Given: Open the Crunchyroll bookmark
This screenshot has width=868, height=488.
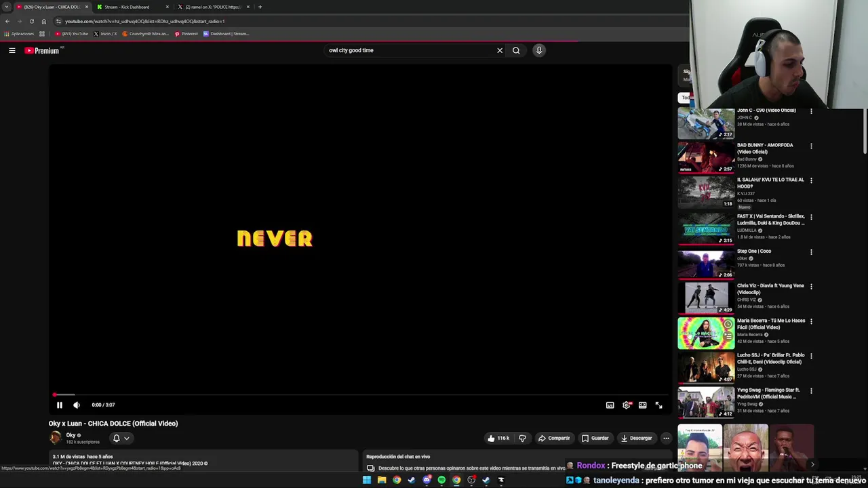Looking at the screenshot, I should pyautogui.click(x=145, y=34).
